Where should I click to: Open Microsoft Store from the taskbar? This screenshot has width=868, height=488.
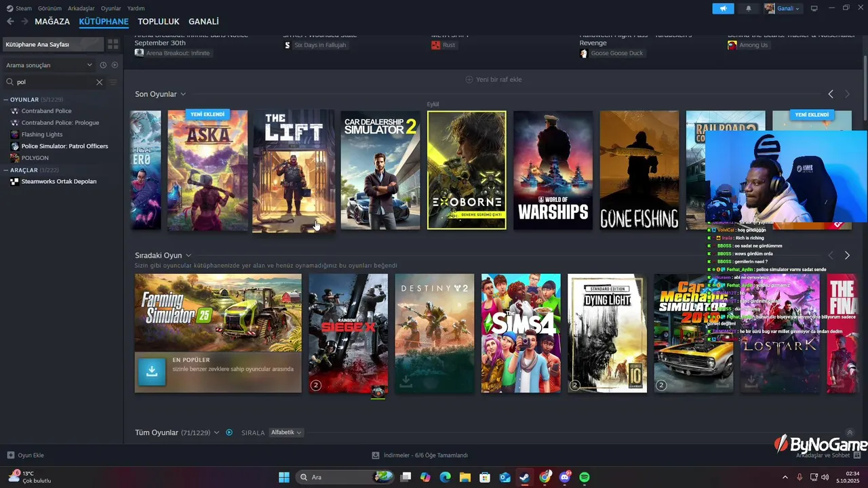pos(485,477)
